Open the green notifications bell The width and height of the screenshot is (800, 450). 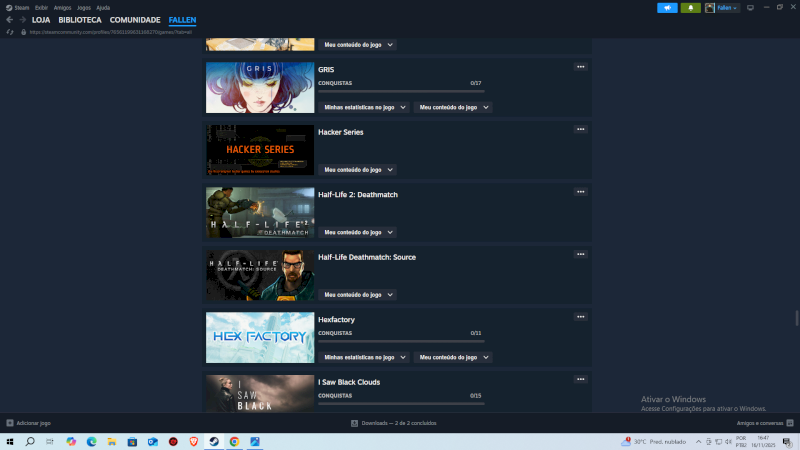point(690,8)
